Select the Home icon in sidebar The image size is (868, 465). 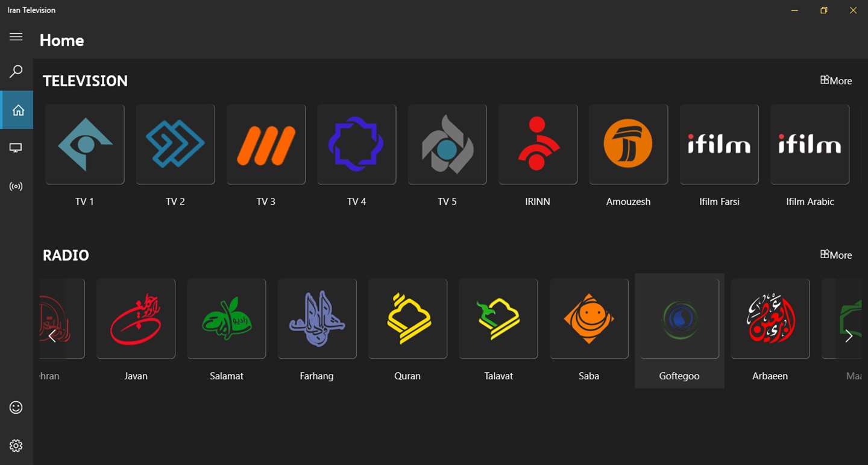18,110
